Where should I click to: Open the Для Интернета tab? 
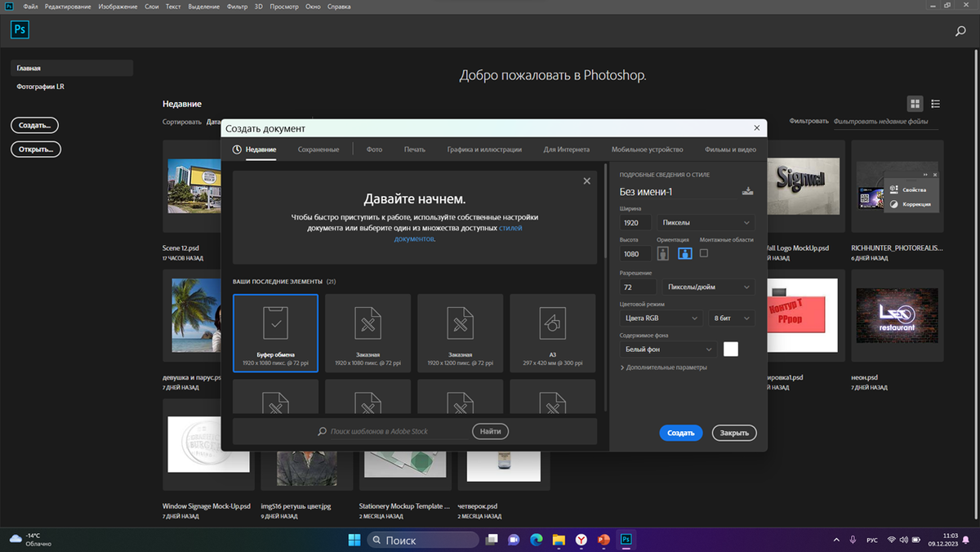pos(567,149)
